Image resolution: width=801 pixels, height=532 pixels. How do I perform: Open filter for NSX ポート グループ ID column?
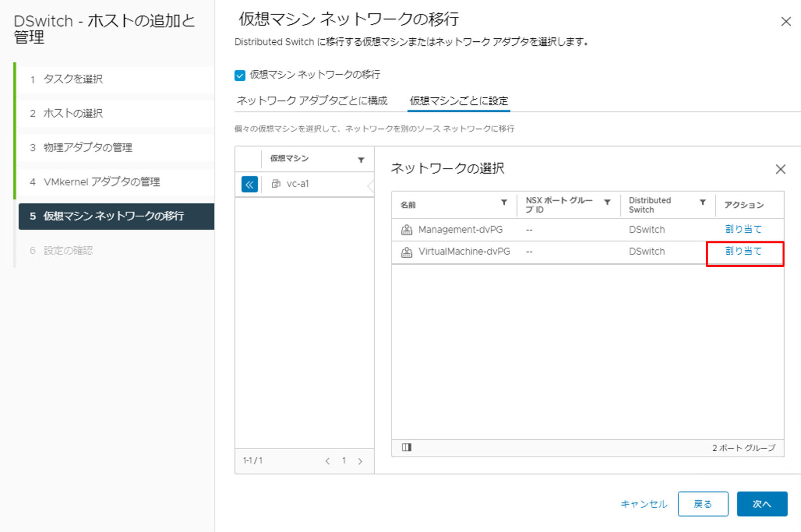607,202
